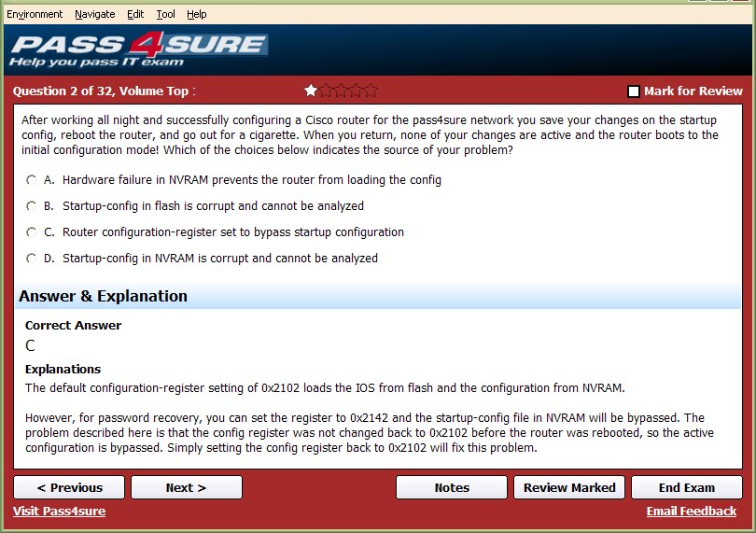Image resolution: width=756 pixels, height=533 pixels.
Task: Follow the Visit Pass4sure link
Action: click(60, 512)
